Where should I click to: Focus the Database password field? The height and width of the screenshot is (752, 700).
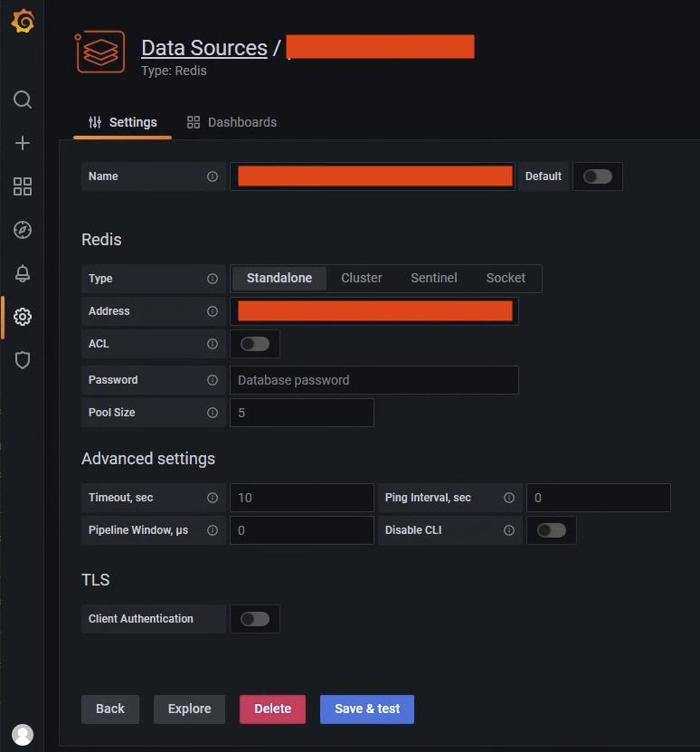coord(374,380)
